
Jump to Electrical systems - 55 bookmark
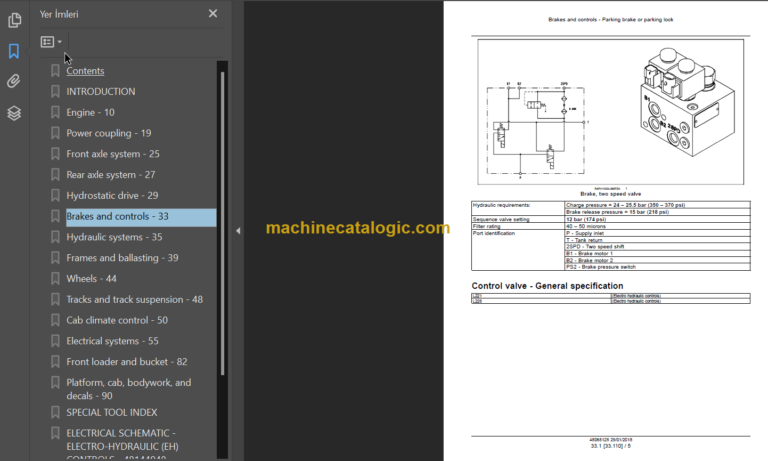pos(113,341)
